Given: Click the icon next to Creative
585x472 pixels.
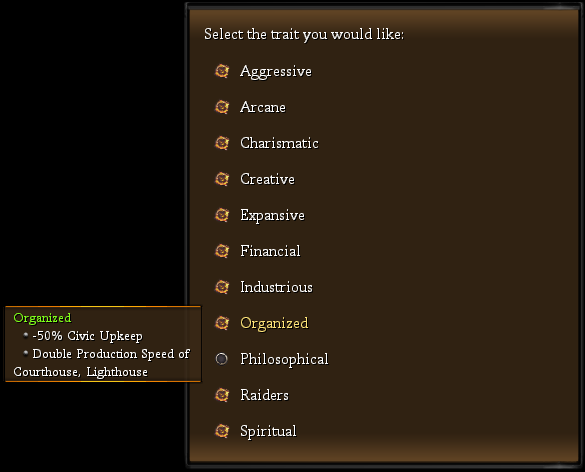Looking at the screenshot, I should pos(222,179).
